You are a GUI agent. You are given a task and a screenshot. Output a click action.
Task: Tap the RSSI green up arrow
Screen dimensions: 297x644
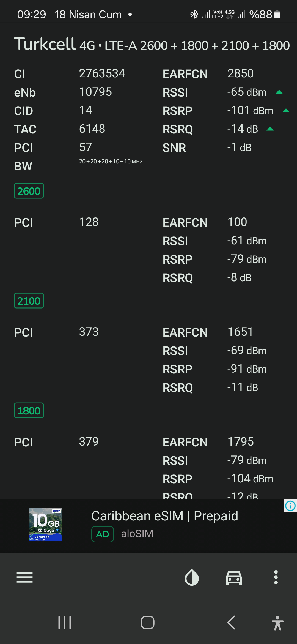click(x=279, y=92)
